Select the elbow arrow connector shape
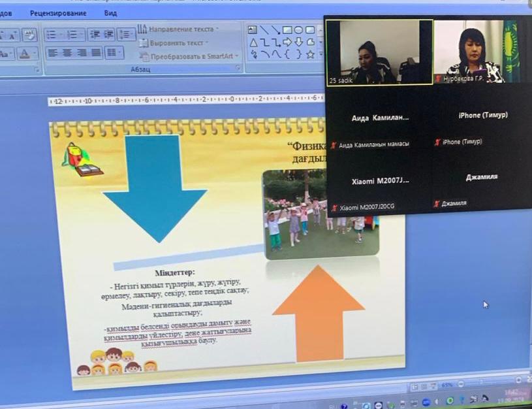532x409 pixels. pos(276,42)
